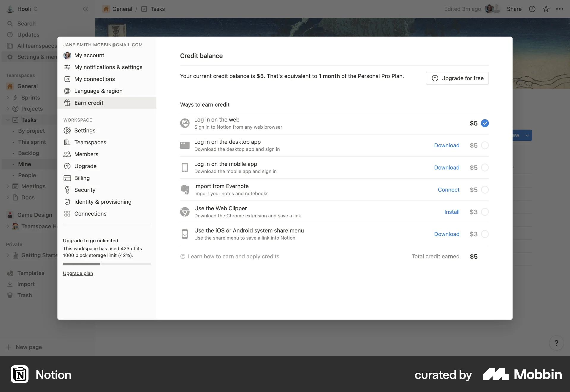Click the block storage usage progress bar
The image size is (570, 392).
click(x=107, y=264)
